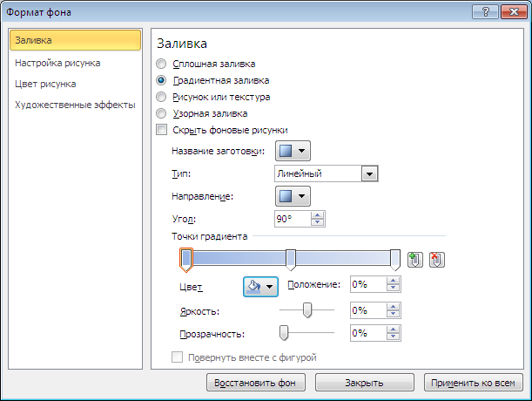
Task: Enable Скрыть фоновые рисунки checkbox
Action: [x=161, y=130]
